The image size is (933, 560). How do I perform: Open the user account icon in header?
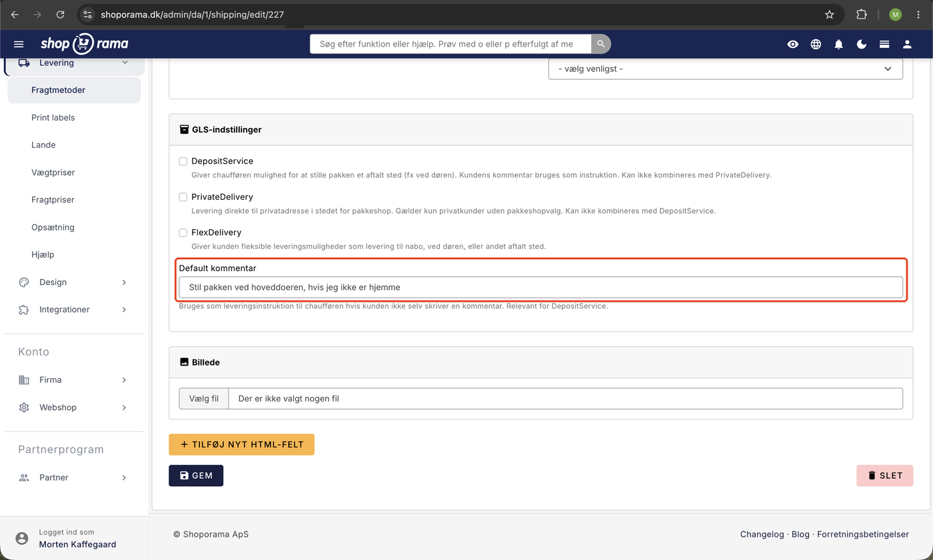pyautogui.click(x=907, y=44)
